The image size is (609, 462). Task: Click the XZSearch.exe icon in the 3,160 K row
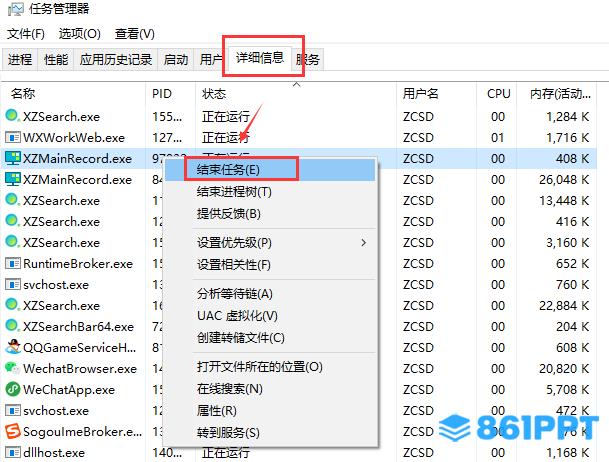(x=12, y=241)
